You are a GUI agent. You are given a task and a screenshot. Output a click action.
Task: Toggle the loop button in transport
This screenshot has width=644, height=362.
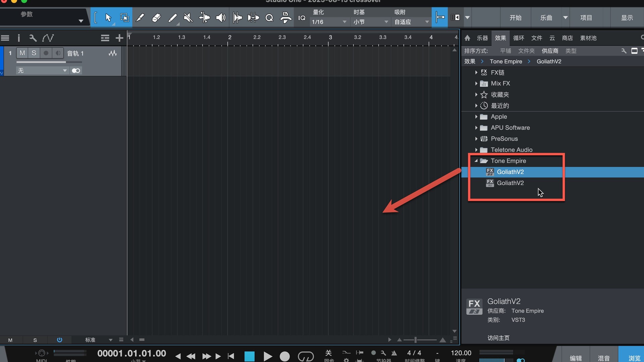[x=306, y=356]
